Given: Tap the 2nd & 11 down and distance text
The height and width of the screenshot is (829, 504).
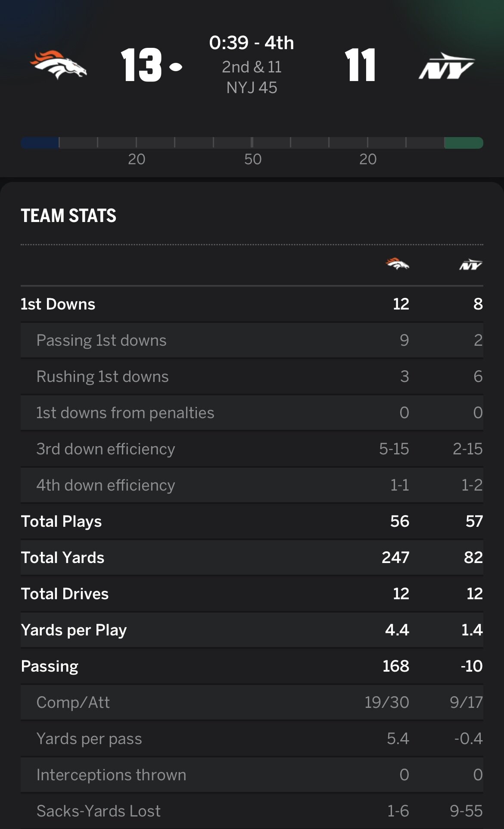Looking at the screenshot, I should coord(252,67).
